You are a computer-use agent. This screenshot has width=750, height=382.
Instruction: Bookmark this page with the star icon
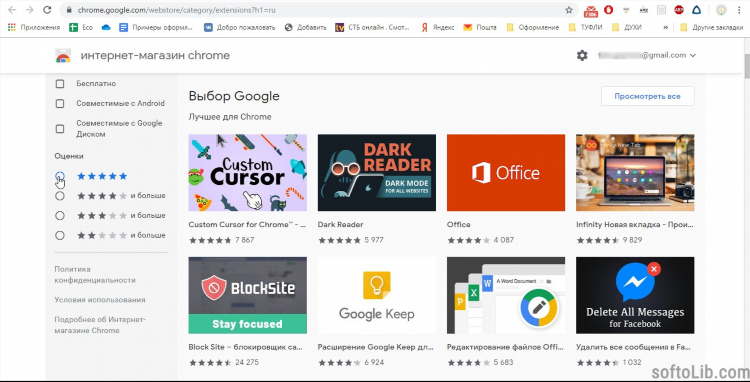[x=569, y=10]
